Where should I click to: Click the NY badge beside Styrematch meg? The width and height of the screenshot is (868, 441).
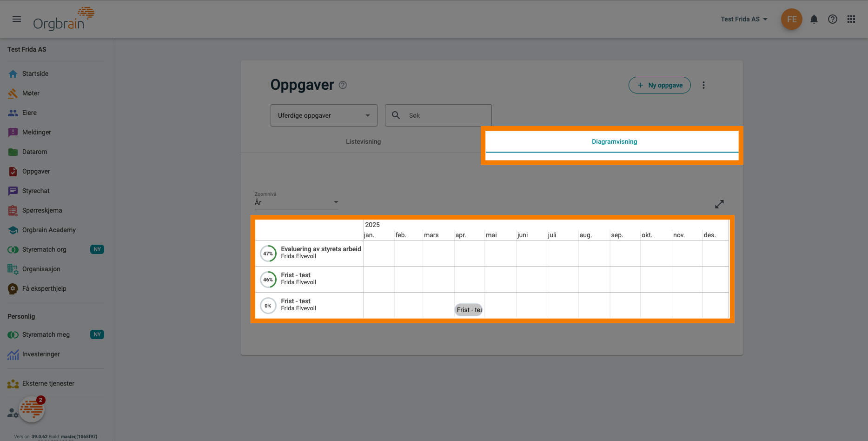click(97, 334)
